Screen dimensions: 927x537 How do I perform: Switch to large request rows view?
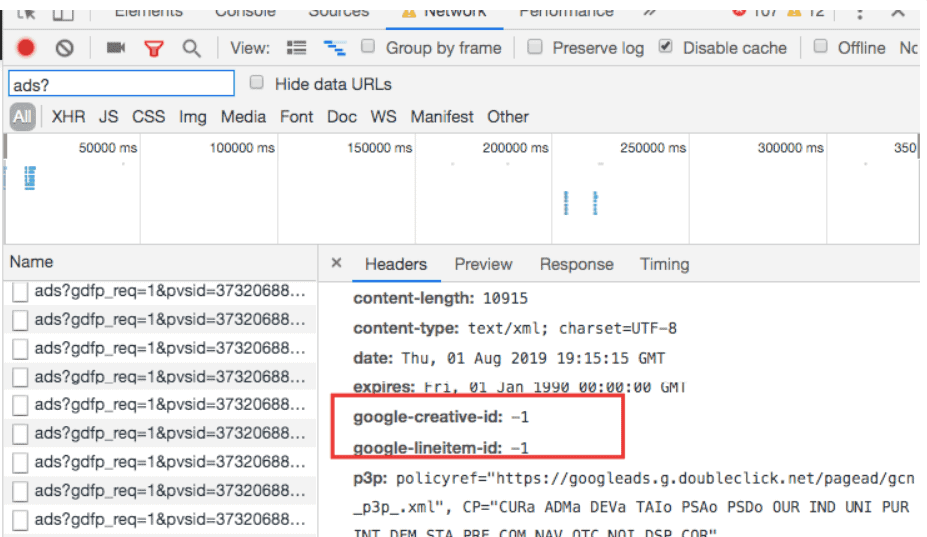click(x=297, y=48)
